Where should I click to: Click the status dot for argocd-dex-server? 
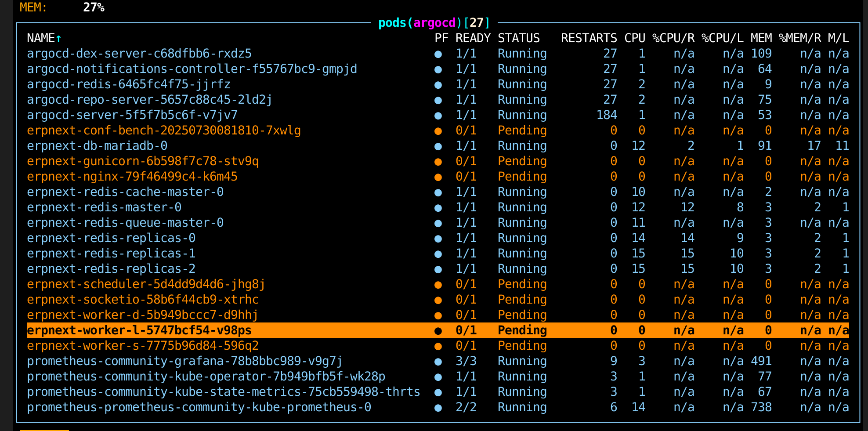pyautogui.click(x=438, y=54)
